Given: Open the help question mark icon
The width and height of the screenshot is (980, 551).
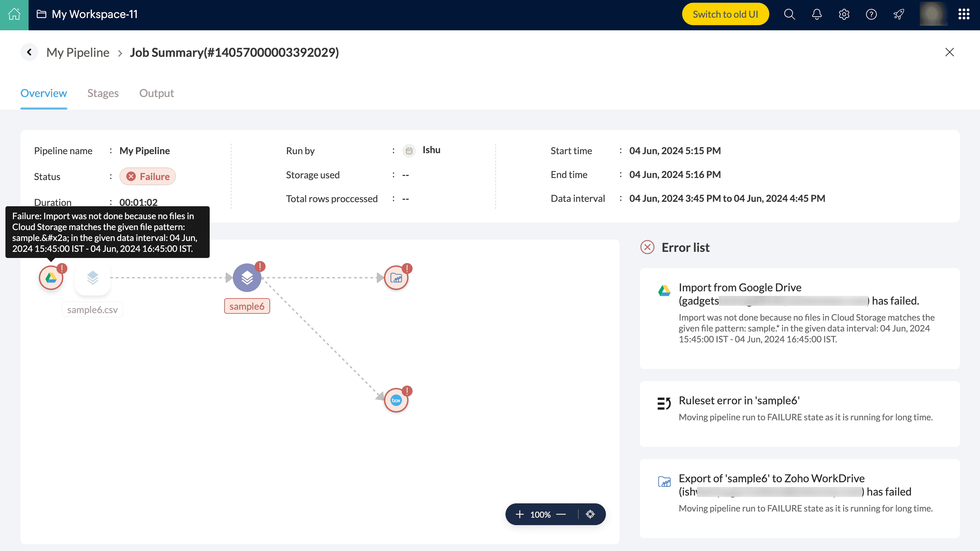Looking at the screenshot, I should click(871, 14).
